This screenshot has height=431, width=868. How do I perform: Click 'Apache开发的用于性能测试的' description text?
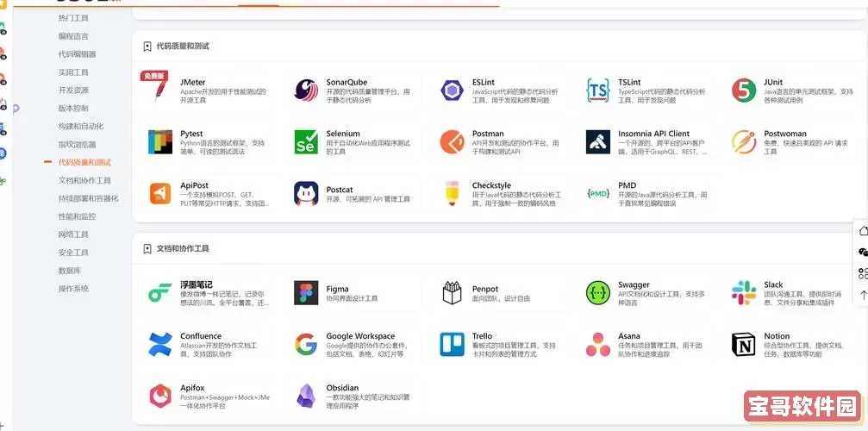(223, 92)
